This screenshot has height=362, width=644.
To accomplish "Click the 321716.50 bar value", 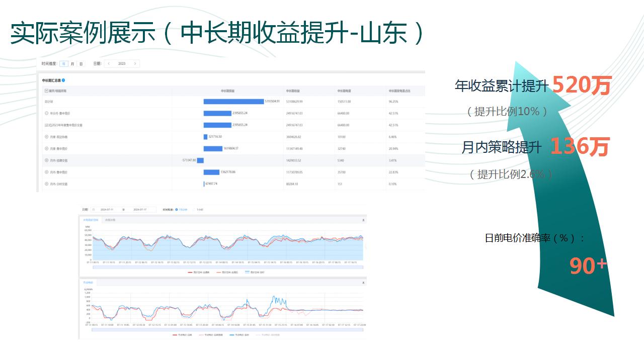I will [x=215, y=137].
